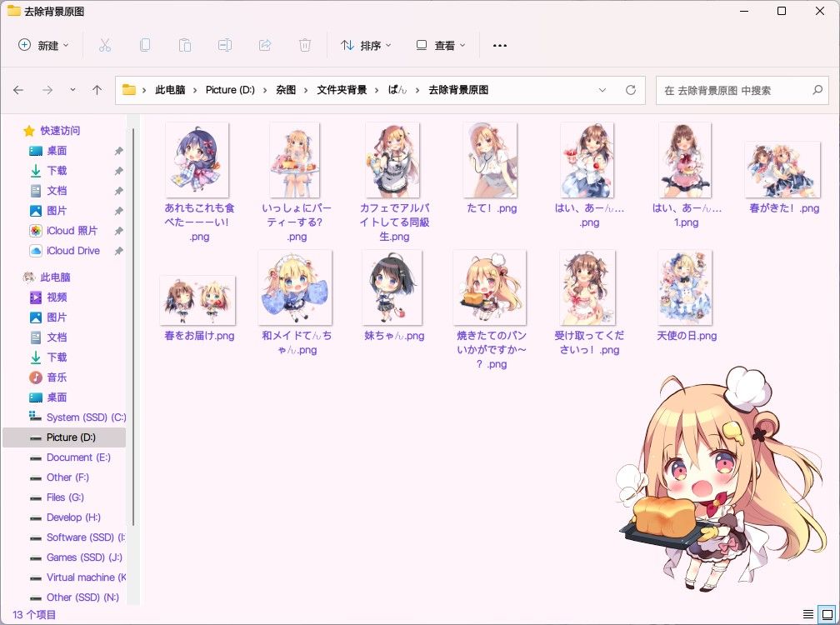Screen dimensions: 840x625
Task: Switch to details list view icon
Action: pos(807,614)
